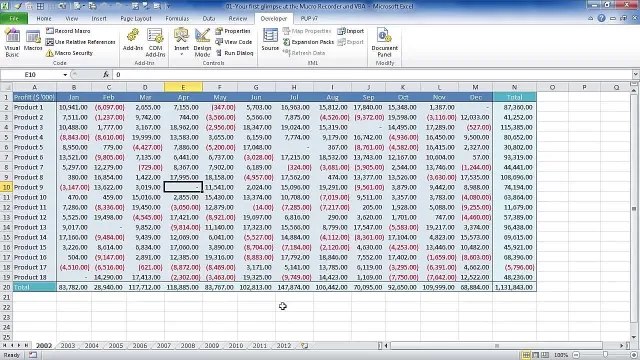Toggle Use Relative References
This screenshot has height=360, width=640.
pyautogui.click(x=80, y=42)
